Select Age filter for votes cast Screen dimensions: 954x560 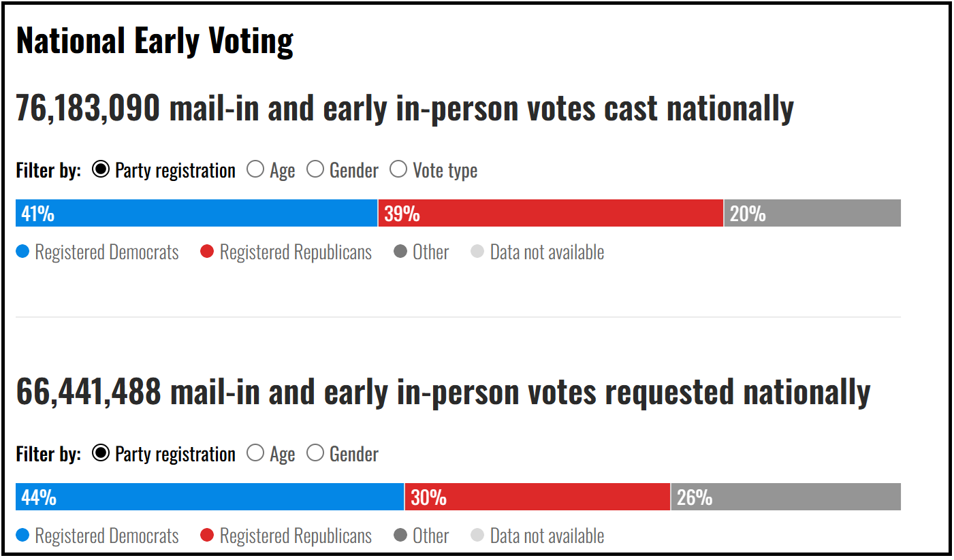[255, 169]
